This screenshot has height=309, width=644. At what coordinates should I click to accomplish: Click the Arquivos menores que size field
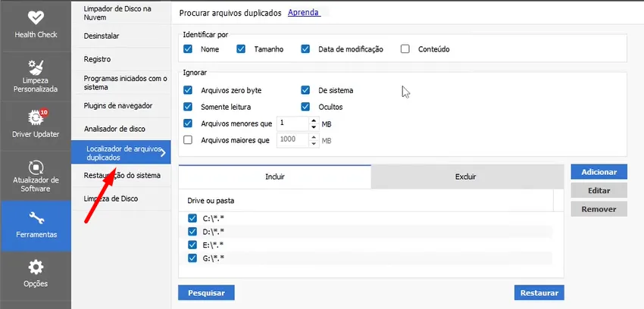pos(292,123)
